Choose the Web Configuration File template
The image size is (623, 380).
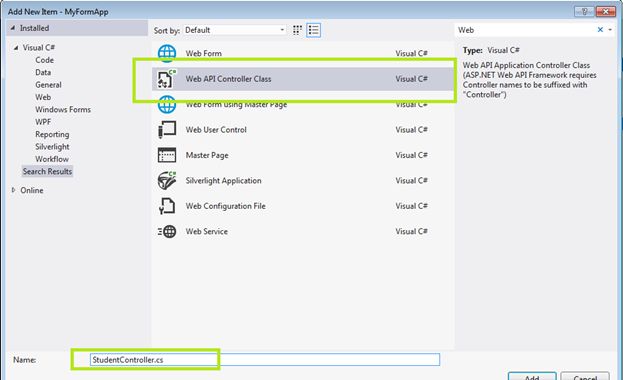[x=226, y=206]
